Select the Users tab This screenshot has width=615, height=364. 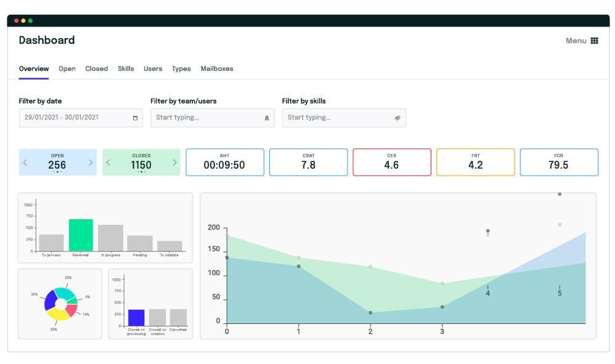pyautogui.click(x=153, y=68)
